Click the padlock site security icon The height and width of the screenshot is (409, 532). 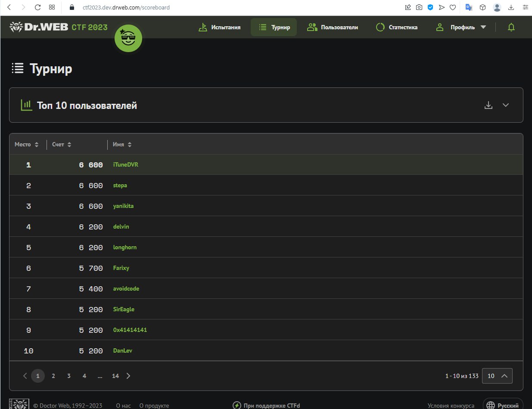[72, 7]
